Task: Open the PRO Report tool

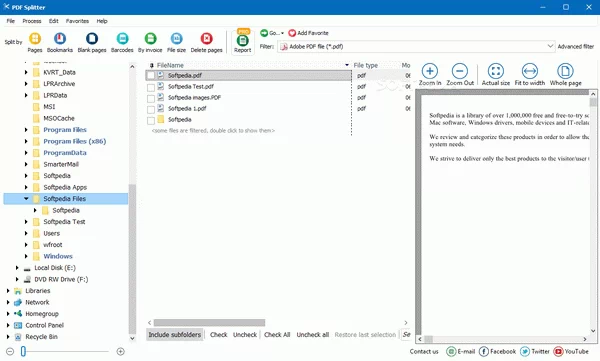Action: [x=243, y=41]
